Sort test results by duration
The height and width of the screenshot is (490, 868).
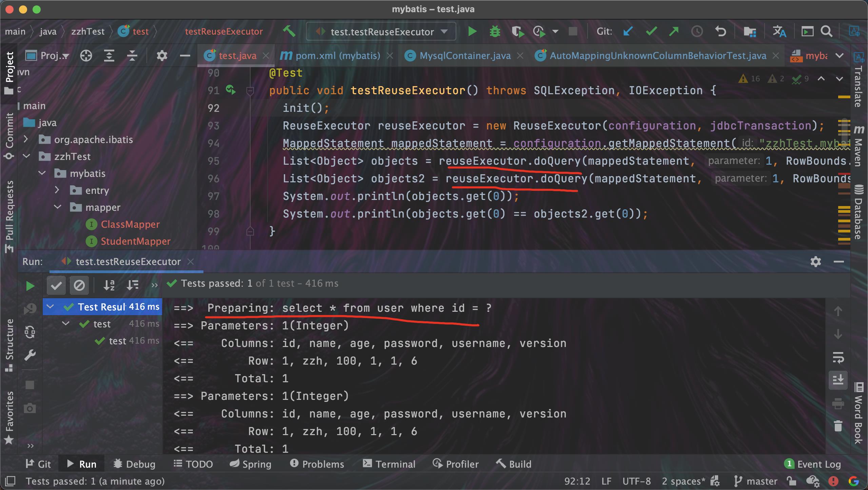tap(132, 285)
